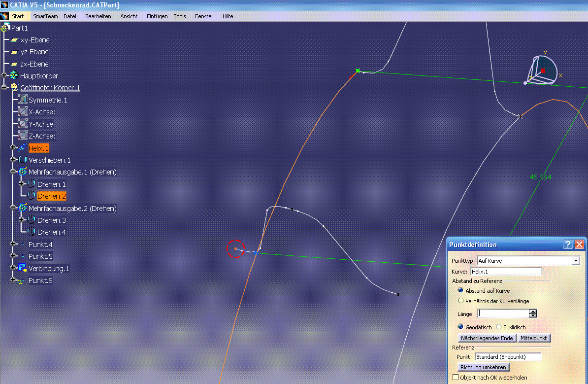Screen dimensions: 588x384
Task: Click the Hauptkörper body icon
Action: coord(14,75)
